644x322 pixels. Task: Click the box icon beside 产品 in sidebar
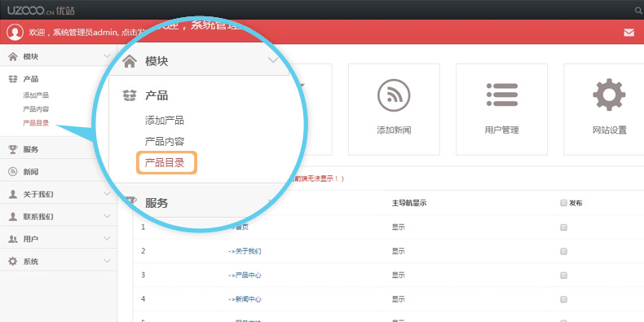[x=13, y=79]
